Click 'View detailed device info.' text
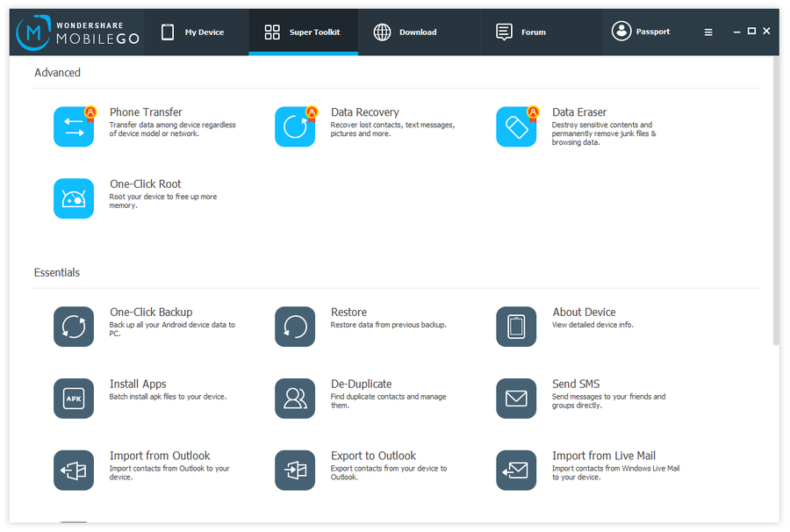Viewport: 790px width, 532px height. tap(592, 325)
